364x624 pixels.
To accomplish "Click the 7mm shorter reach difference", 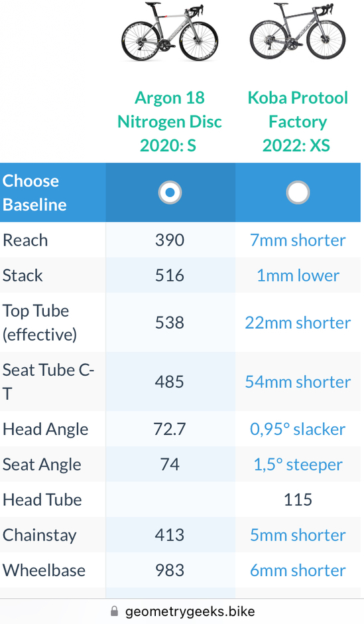I will coord(298,240).
